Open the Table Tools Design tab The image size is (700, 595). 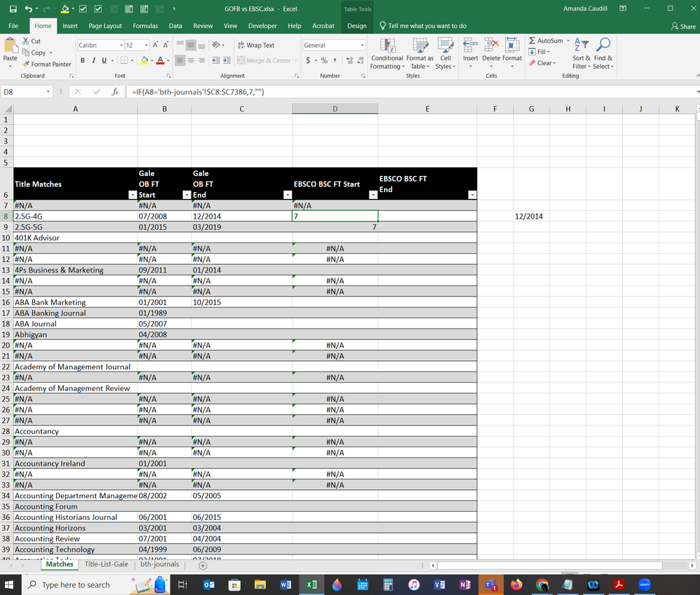357,25
